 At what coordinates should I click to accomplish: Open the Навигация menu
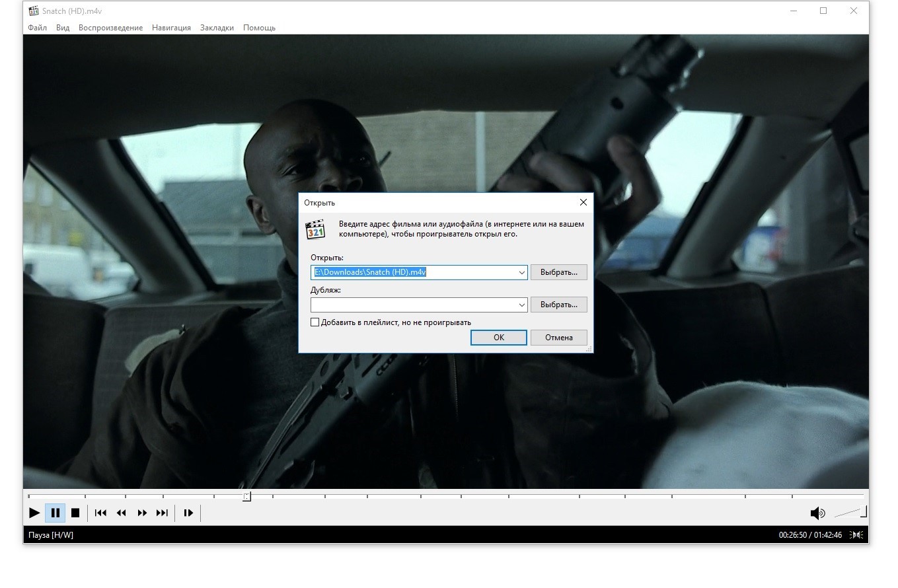pos(171,28)
